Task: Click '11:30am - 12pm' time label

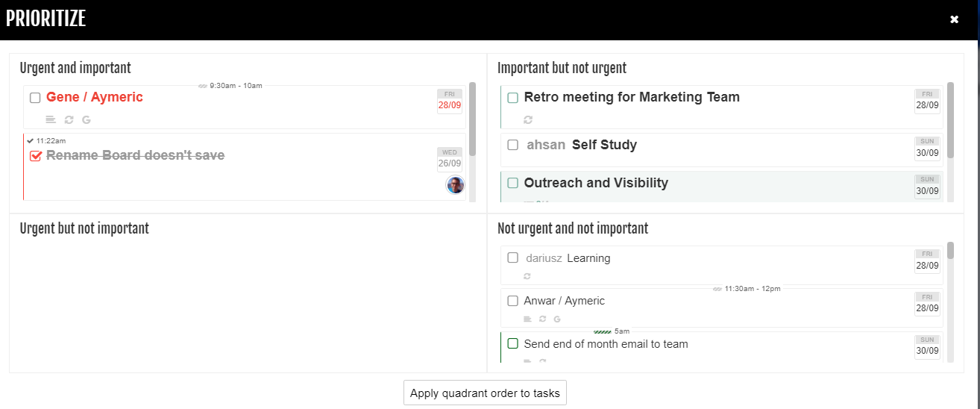Action: [x=753, y=289]
